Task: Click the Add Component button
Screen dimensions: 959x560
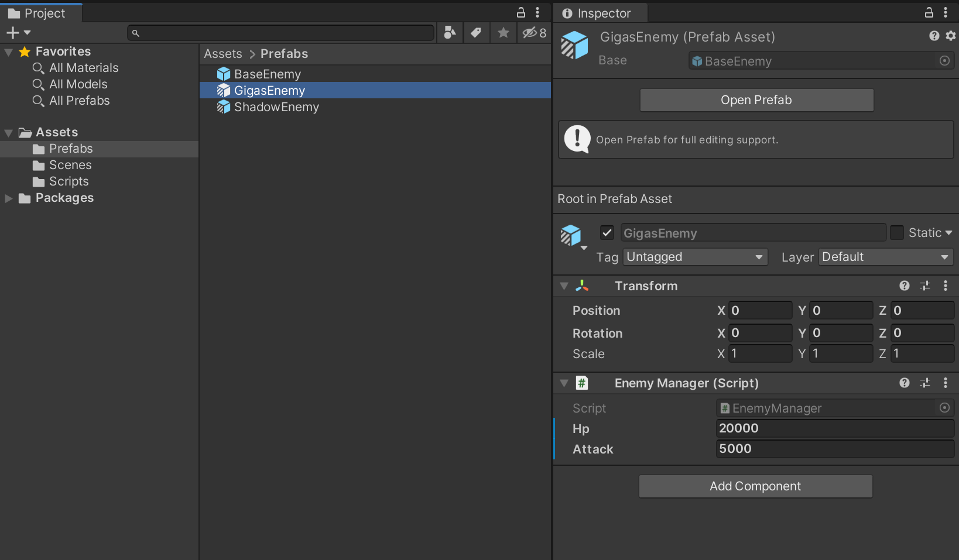Action: click(x=755, y=486)
